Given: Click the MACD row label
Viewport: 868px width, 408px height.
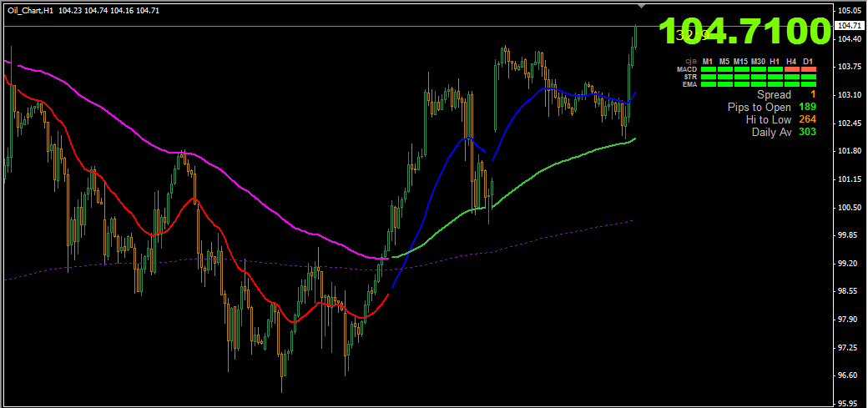Looking at the screenshot, I should [x=686, y=69].
